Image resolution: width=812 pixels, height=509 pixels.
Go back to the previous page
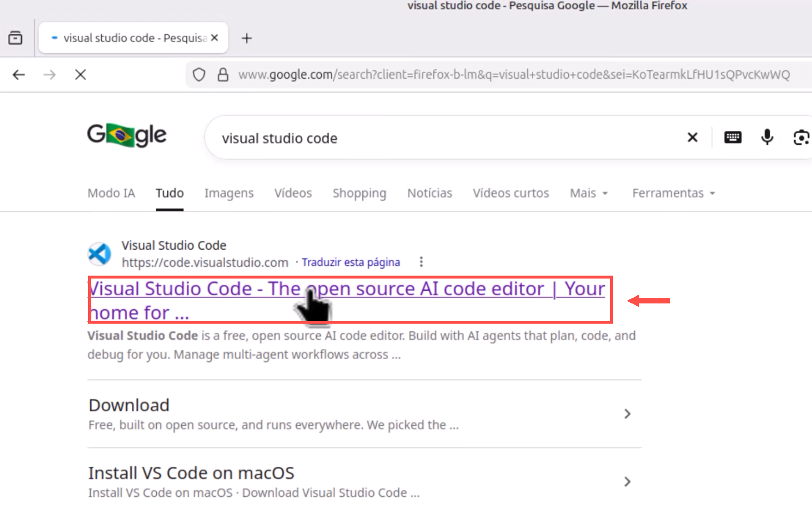pos(19,75)
